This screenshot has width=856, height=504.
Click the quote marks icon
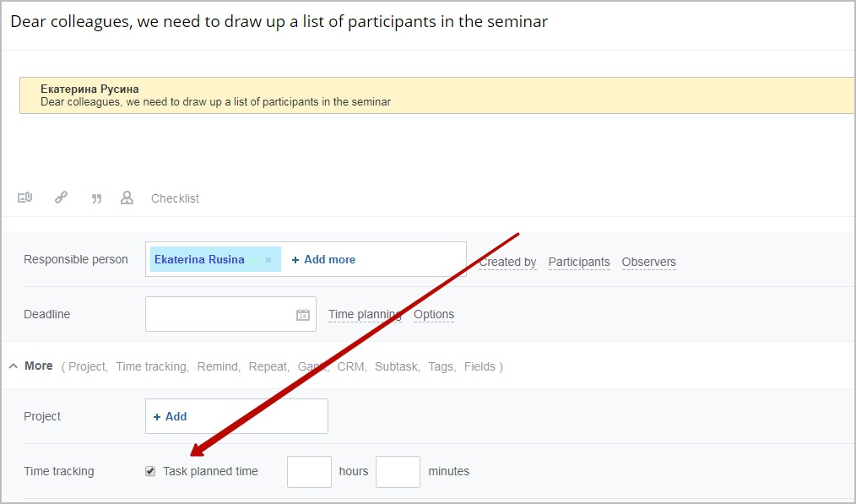click(x=96, y=198)
